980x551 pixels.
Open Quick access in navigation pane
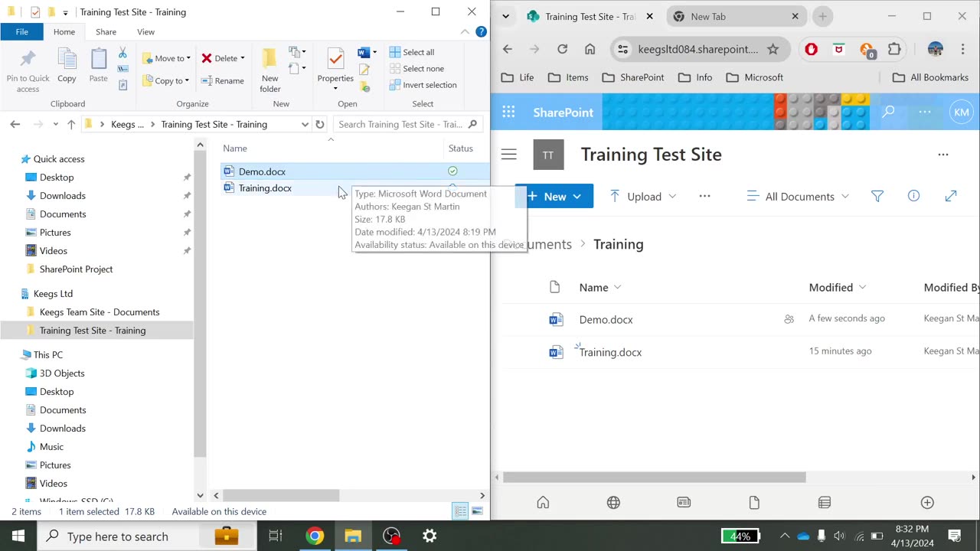point(59,159)
